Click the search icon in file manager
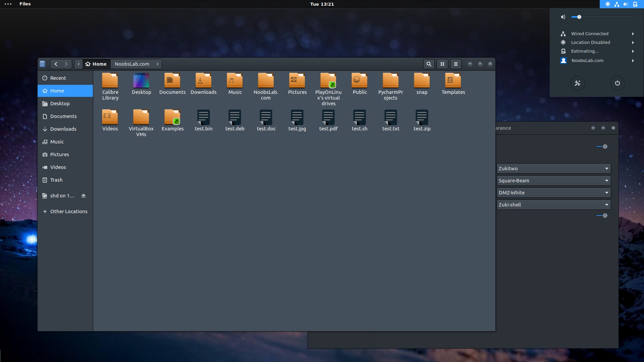Image resolution: width=644 pixels, height=362 pixels. 429,64
